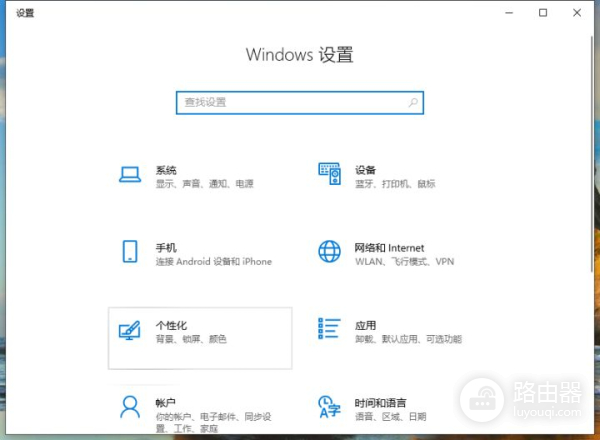Select the 手机 category title
Viewport: 600px width, 440px height.
pos(166,248)
